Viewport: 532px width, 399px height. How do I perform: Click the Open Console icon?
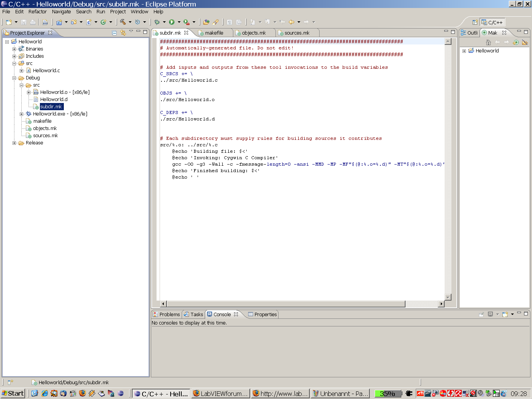[x=505, y=314]
